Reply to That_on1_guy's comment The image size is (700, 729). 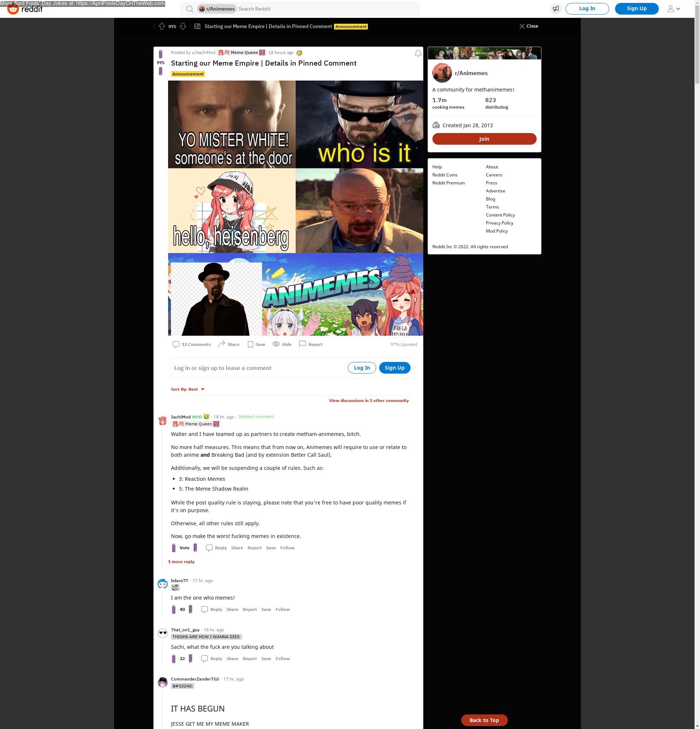[211, 659]
